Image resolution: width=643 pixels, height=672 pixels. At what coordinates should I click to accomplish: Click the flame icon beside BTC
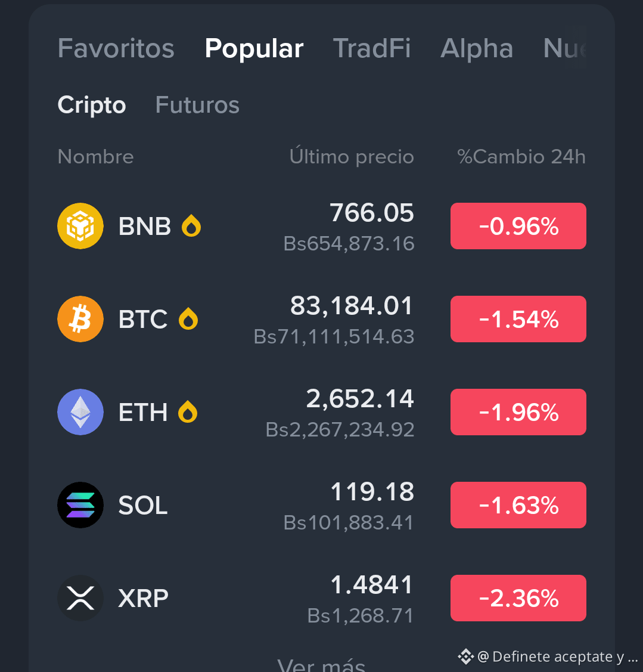pos(188,319)
